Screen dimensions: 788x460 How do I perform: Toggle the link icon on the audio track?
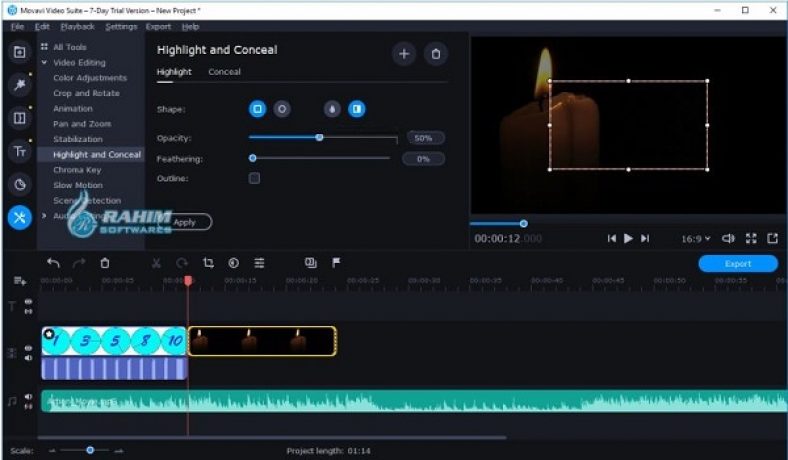(28, 406)
